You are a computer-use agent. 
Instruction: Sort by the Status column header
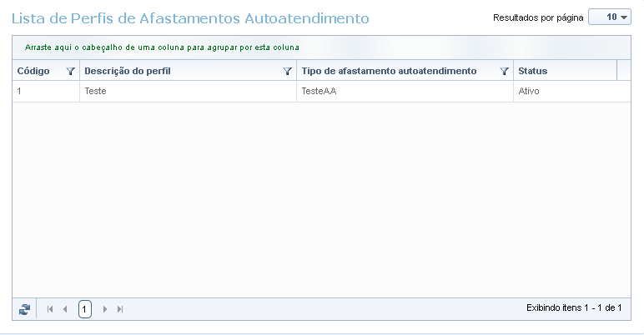pos(532,72)
